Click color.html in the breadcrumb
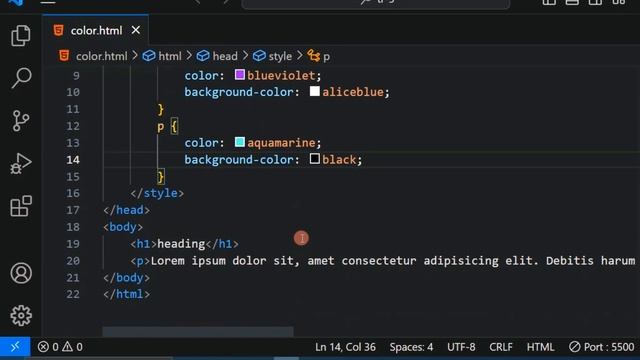This screenshot has height=360, width=640. [102, 56]
